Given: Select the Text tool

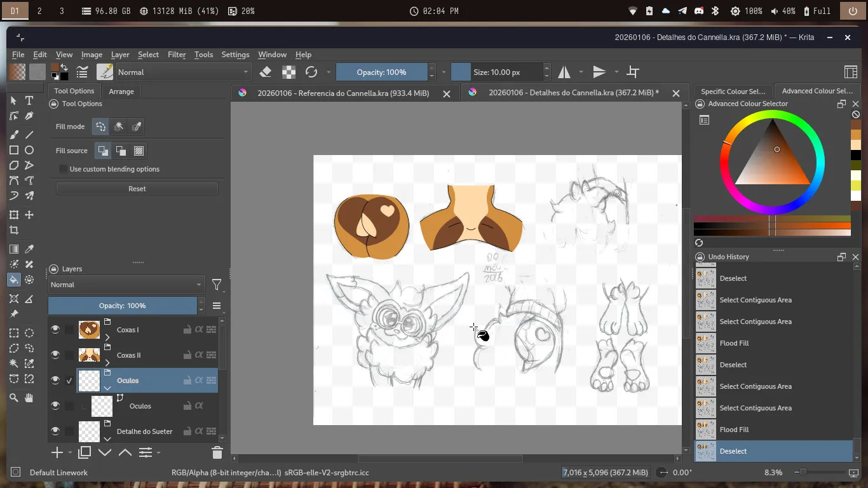Looking at the screenshot, I should [x=29, y=100].
